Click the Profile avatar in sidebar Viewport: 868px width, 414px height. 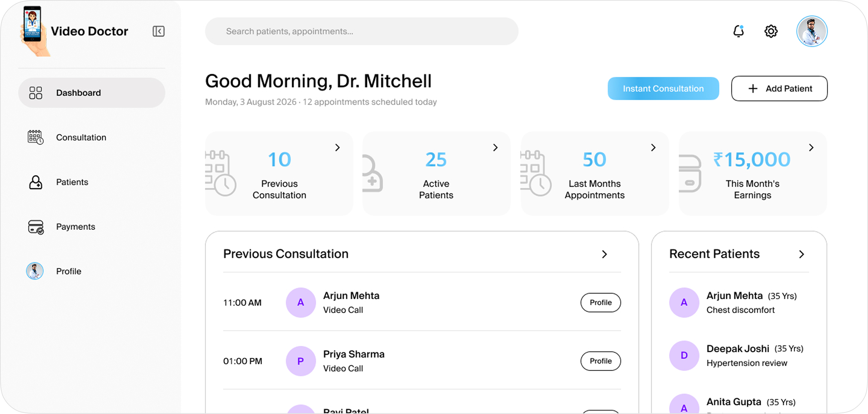pyautogui.click(x=35, y=271)
